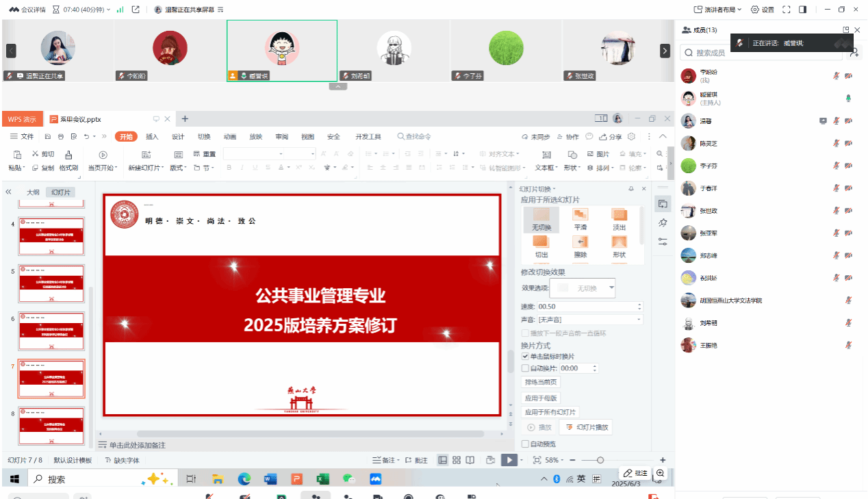Enable the 自动换片 checkbox
This screenshot has width=868, height=499.
pos(526,368)
